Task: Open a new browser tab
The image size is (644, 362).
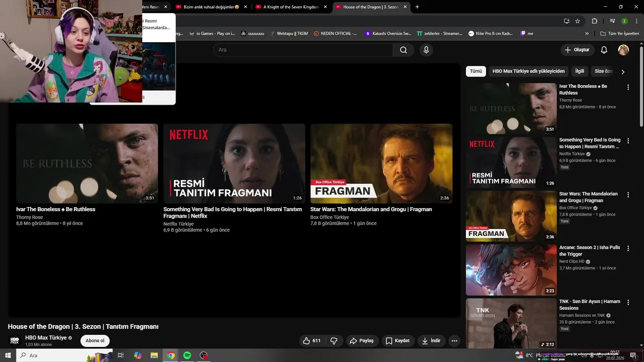Action: [x=417, y=7]
